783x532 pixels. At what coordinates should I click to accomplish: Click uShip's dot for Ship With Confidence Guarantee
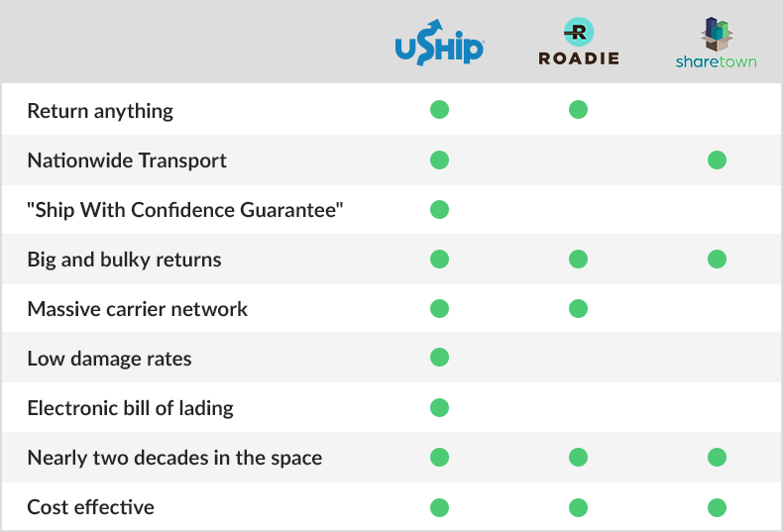[x=439, y=209]
